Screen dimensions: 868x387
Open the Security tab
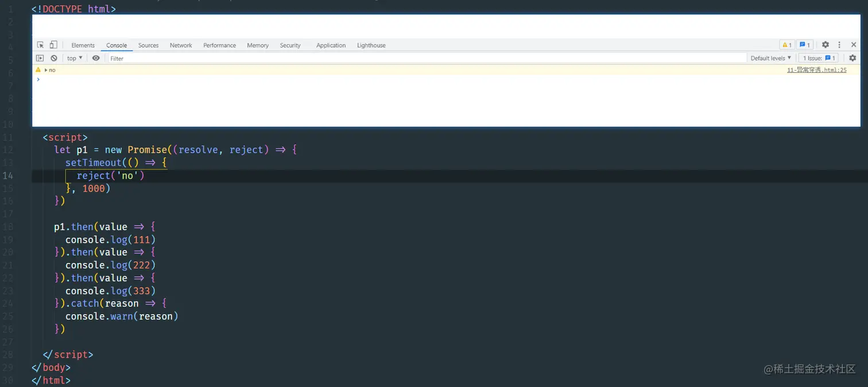pos(290,45)
